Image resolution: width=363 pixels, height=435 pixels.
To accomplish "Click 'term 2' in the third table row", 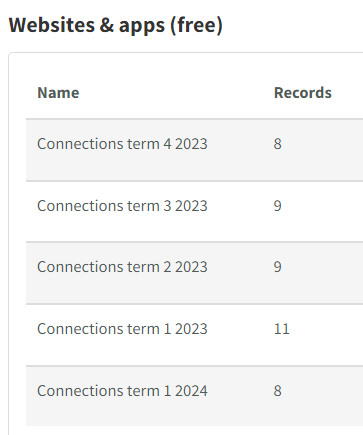I will click(149, 267).
